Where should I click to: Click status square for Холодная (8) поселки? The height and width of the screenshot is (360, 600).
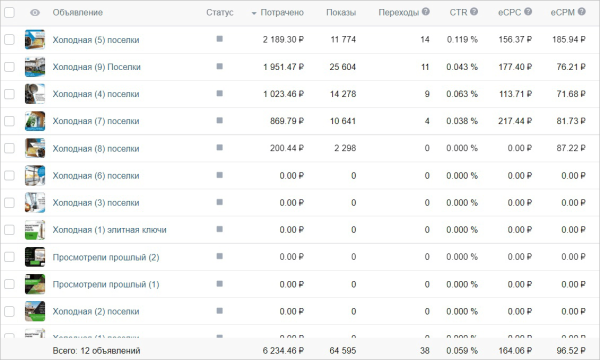tap(220, 148)
